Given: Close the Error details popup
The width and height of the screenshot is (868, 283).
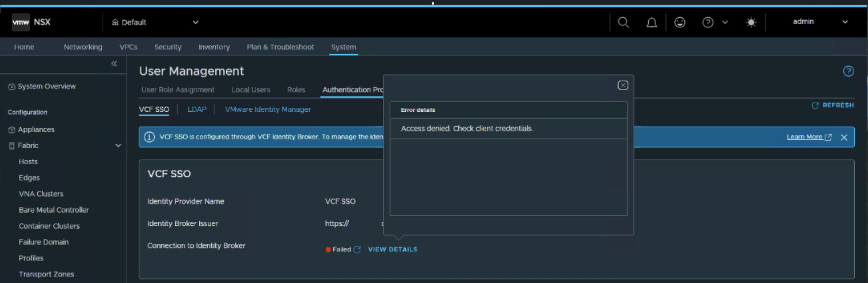Looking at the screenshot, I should (x=623, y=85).
